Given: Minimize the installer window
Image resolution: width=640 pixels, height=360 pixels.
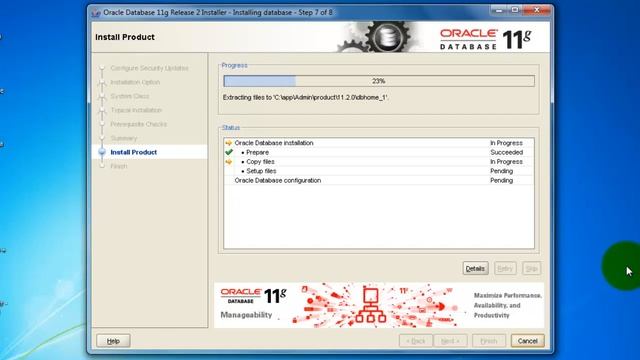Looking at the screenshot, I should tap(498, 10).
